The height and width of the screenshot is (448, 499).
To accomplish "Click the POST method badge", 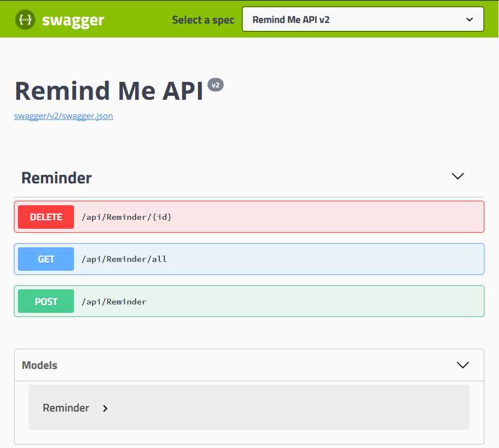I will coord(45,301).
